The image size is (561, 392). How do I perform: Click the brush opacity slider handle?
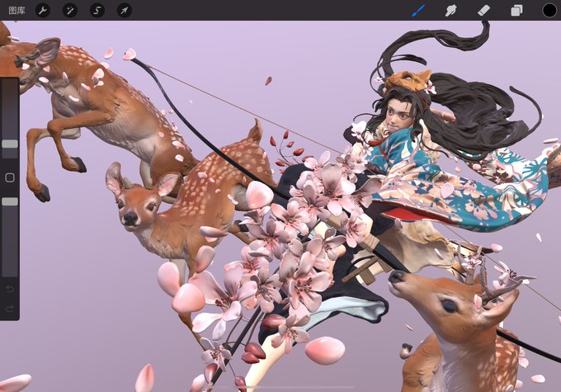(10, 201)
